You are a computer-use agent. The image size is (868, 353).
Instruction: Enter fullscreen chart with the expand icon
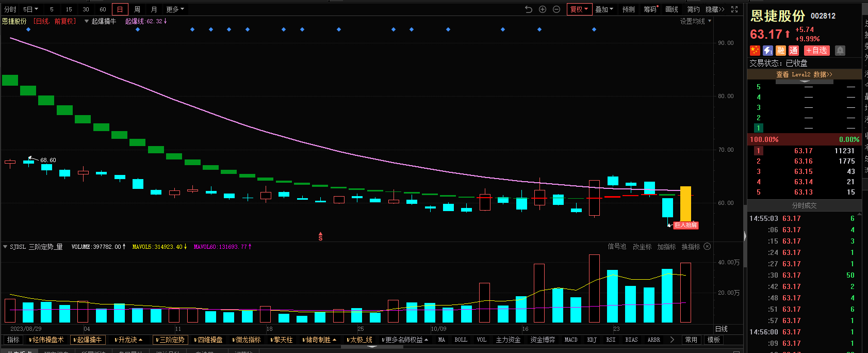tap(734, 9)
